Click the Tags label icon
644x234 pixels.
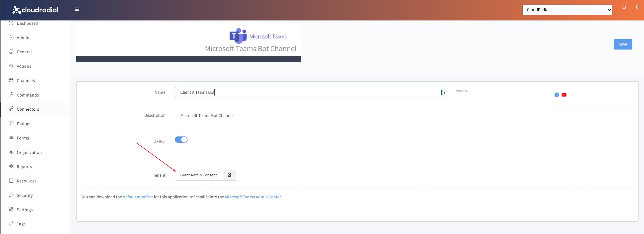[x=11, y=224]
